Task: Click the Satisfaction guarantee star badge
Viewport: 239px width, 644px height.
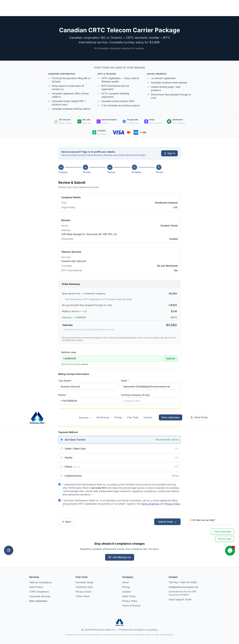Action: click(169, 121)
